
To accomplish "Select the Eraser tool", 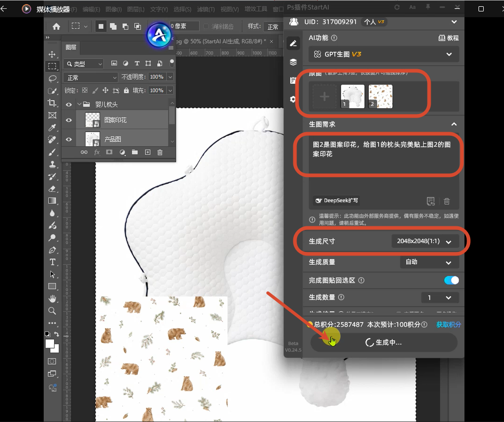I will tap(52, 189).
